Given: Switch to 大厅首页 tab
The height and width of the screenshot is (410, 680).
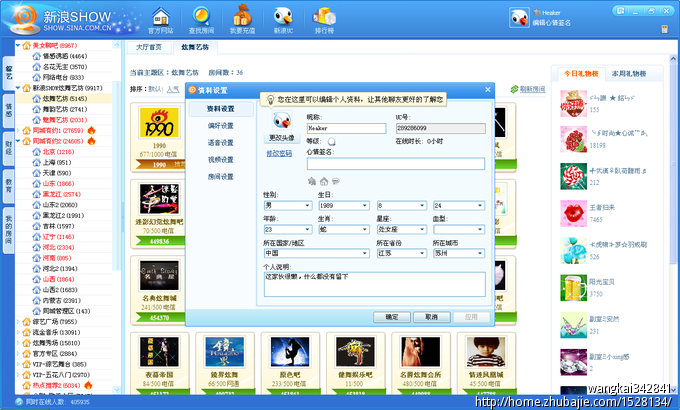Looking at the screenshot, I should [x=149, y=47].
